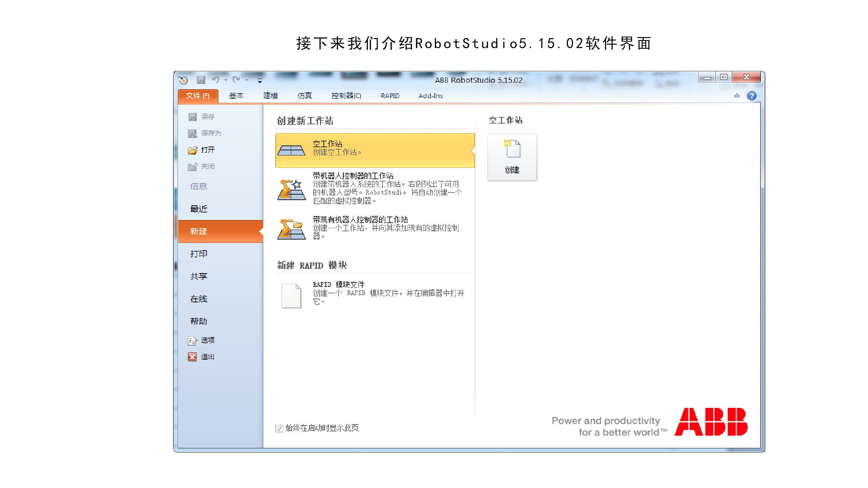868x488 pixels.
Task: Click the 保存为 label in sidebar
Action: tap(211, 133)
